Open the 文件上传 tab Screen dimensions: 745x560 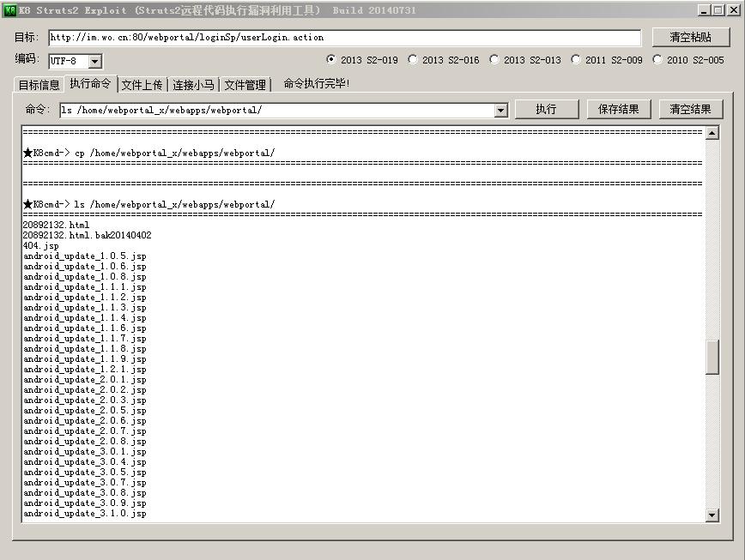(142, 85)
